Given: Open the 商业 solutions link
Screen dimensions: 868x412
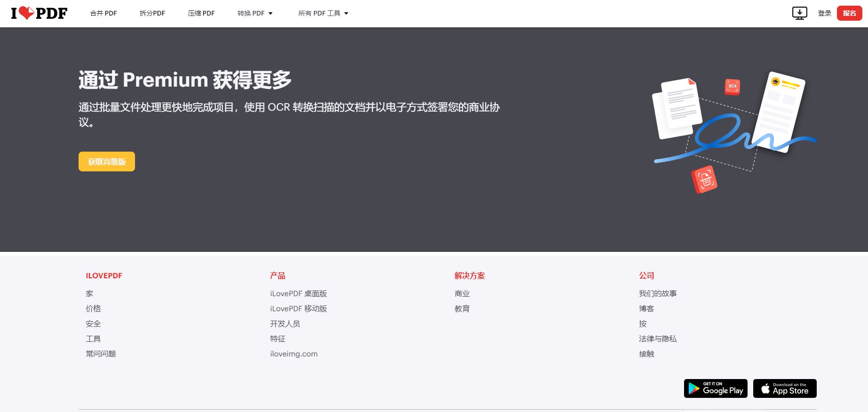Looking at the screenshot, I should (x=462, y=293).
